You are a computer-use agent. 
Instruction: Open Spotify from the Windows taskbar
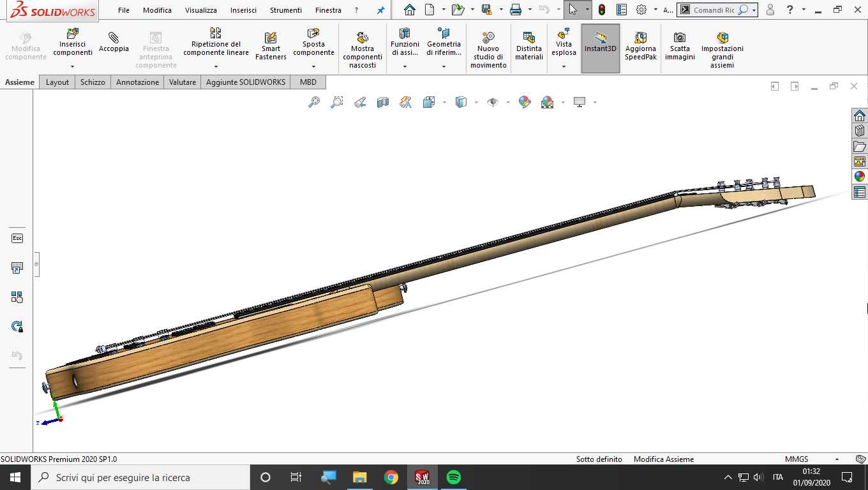pos(454,477)
